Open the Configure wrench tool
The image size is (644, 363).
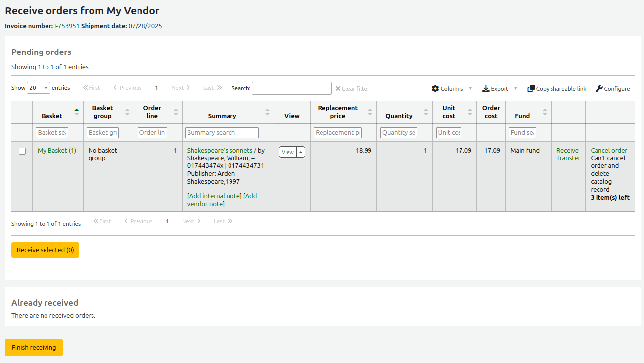599,89
